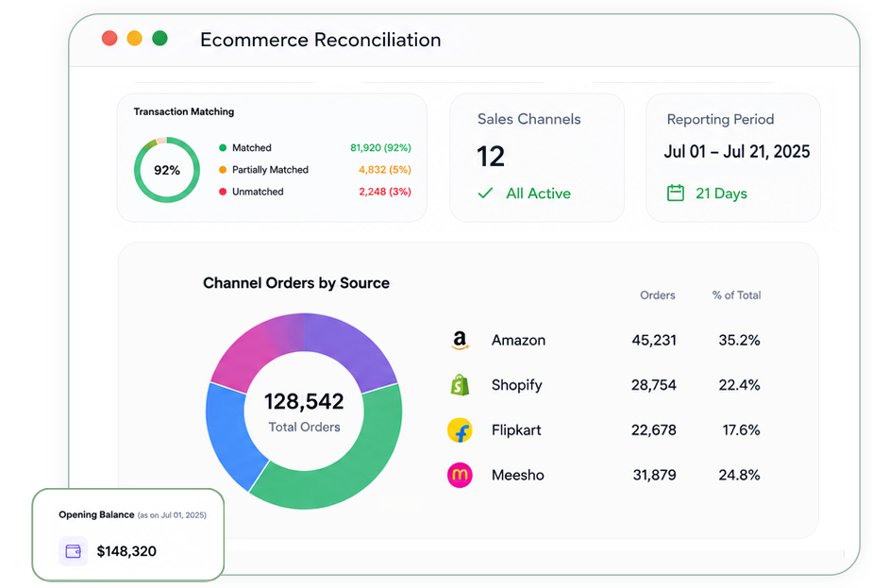
Task: Click the Partially Matched label
Action: click(270, 170)
